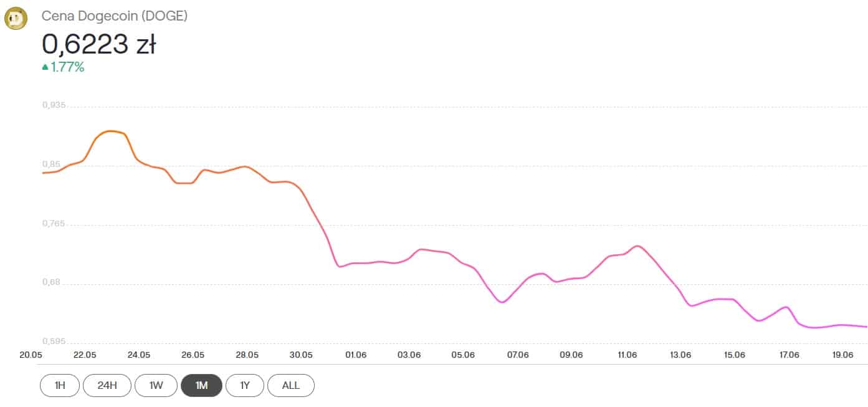Switch chart to the 24H range
This screenshot has width=868, height=407.
point(107,385)
